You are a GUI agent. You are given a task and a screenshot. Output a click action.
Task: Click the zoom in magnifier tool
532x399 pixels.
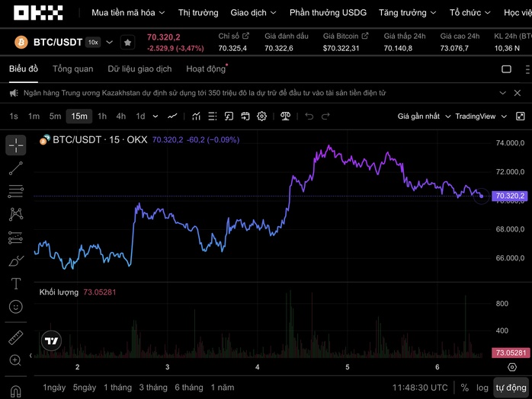point(16,360)
